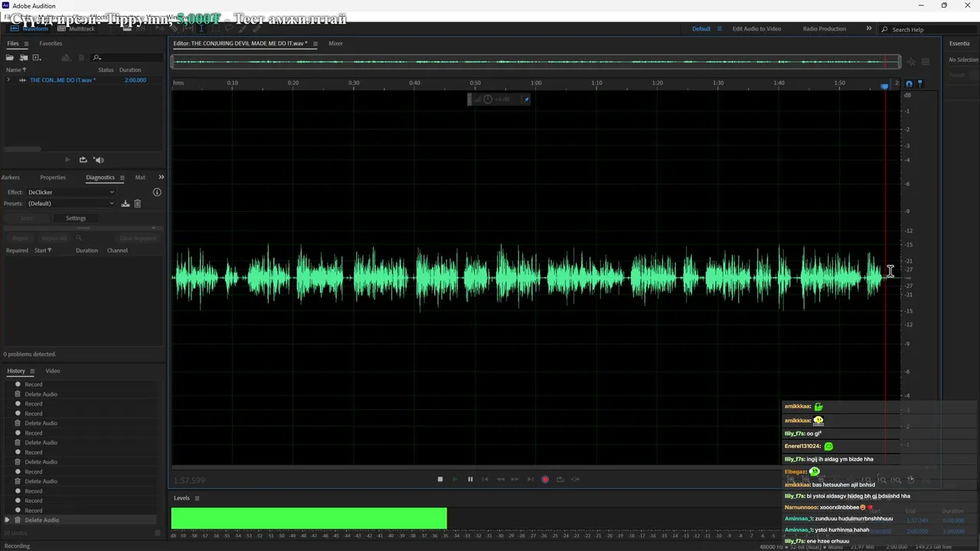The height and width of the screenshot is (551, 980).
Task: Switch to Video tab
Action: point(53,371)
